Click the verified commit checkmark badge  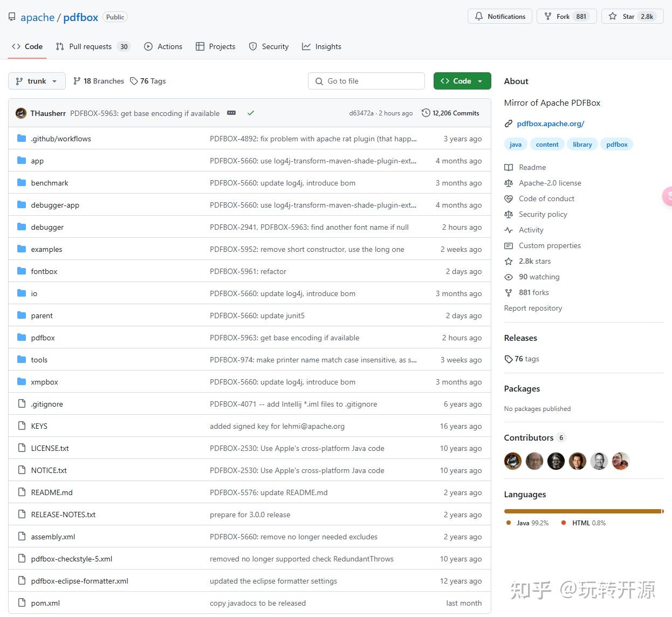[251, 113]
